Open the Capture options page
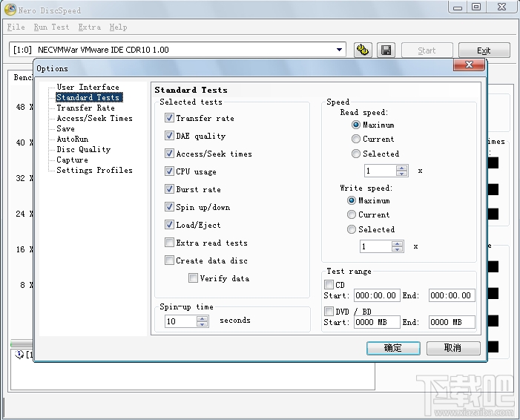The image size is (520, 420). 72,160
